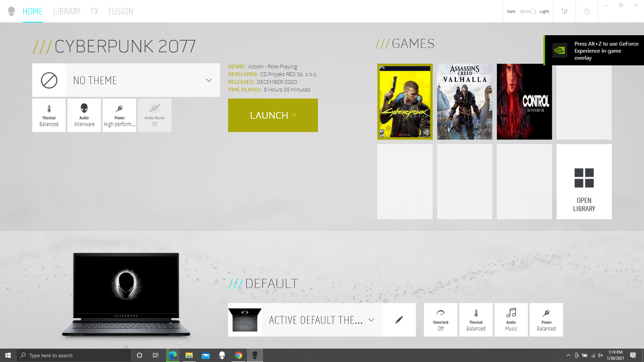This screenshot has height=362, width=644.
Task: Open the Overclock Off tile
Action: pos(441,320)
